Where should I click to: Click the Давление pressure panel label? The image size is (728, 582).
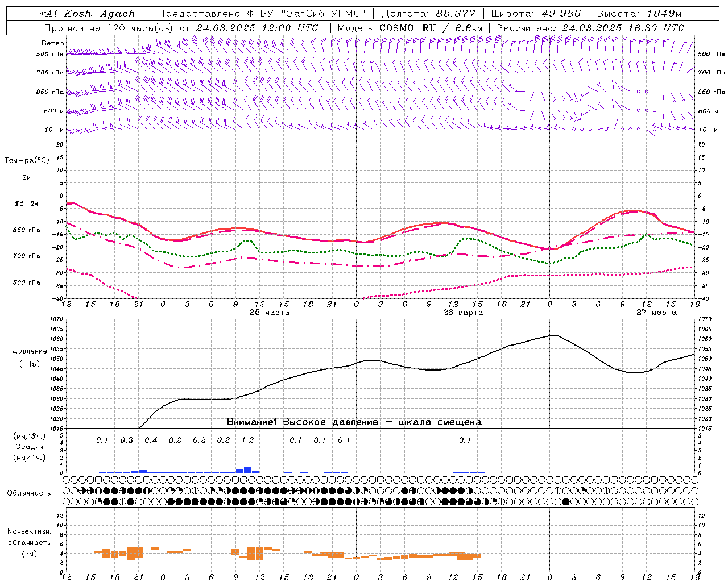[30, 351]
